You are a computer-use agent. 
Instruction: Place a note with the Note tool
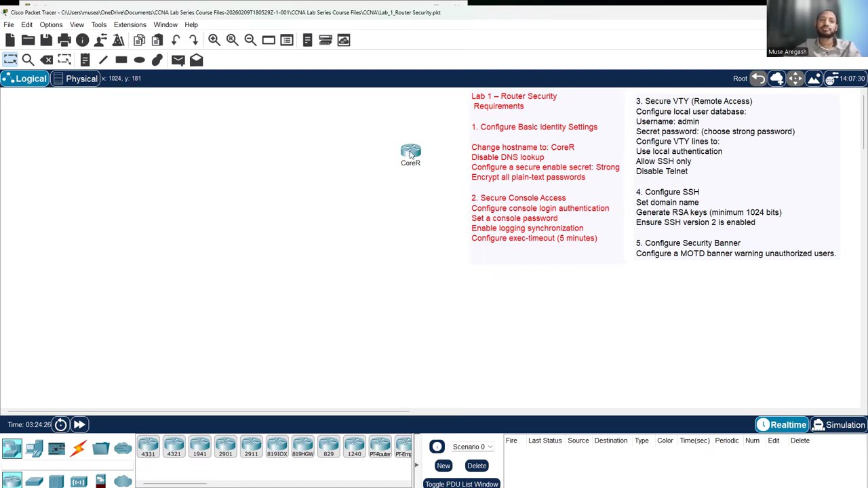point(85,60)
